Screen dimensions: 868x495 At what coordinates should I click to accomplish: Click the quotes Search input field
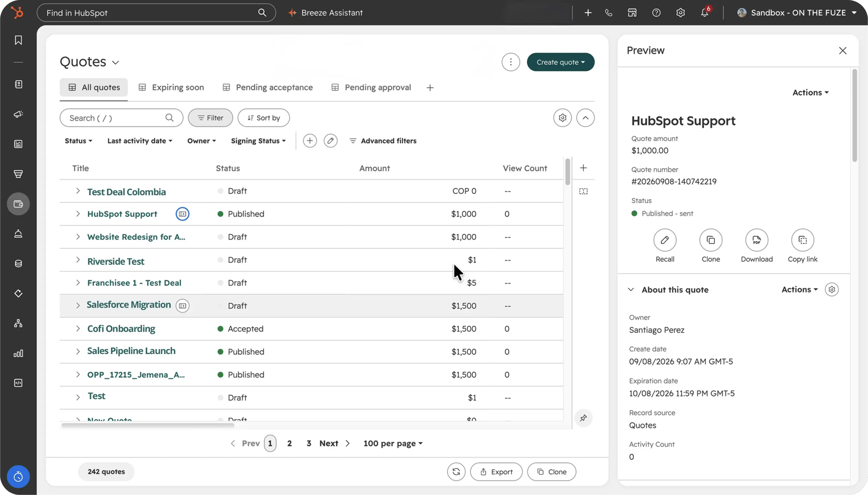[x=121, y=118]
